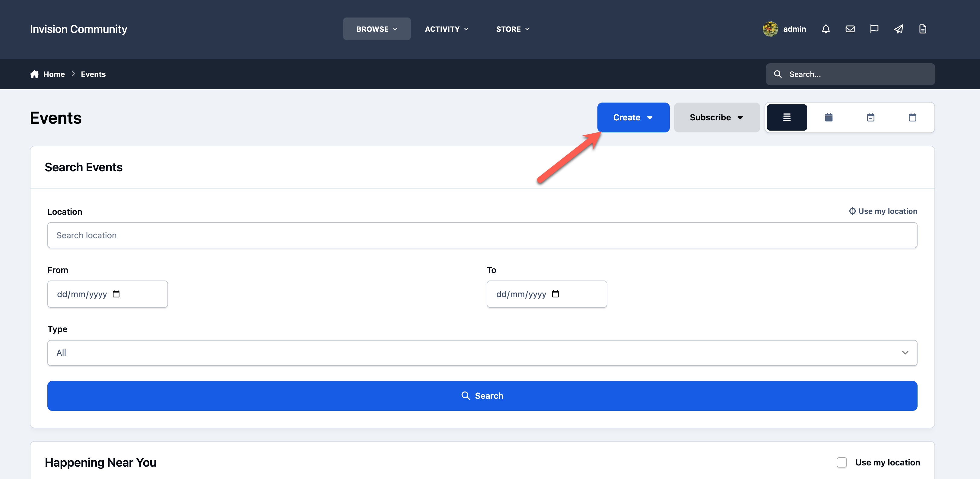Open the messages envelope icon
The image size is (980, 479).
[x=850, y=29]
